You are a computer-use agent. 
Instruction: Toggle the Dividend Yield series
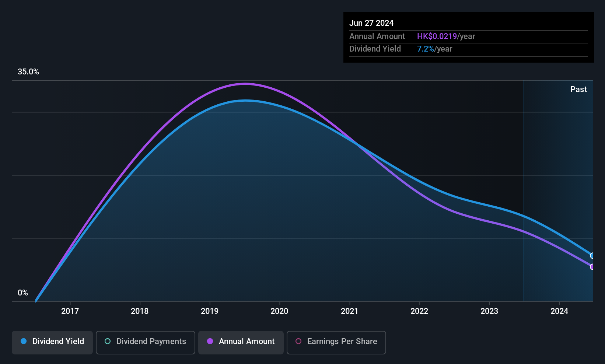(x=52, y=342)
